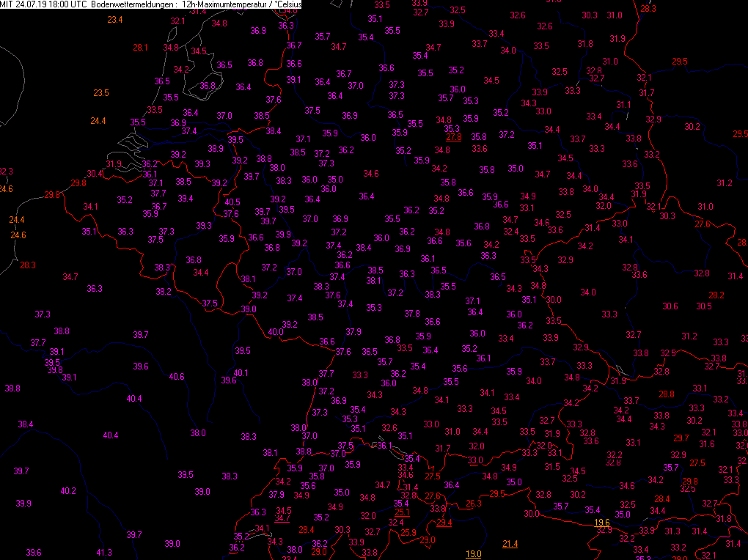This screenshot has height=560, width=748.
Task: Select the 40.2 station reading
Action: click(x=68, y=490)
